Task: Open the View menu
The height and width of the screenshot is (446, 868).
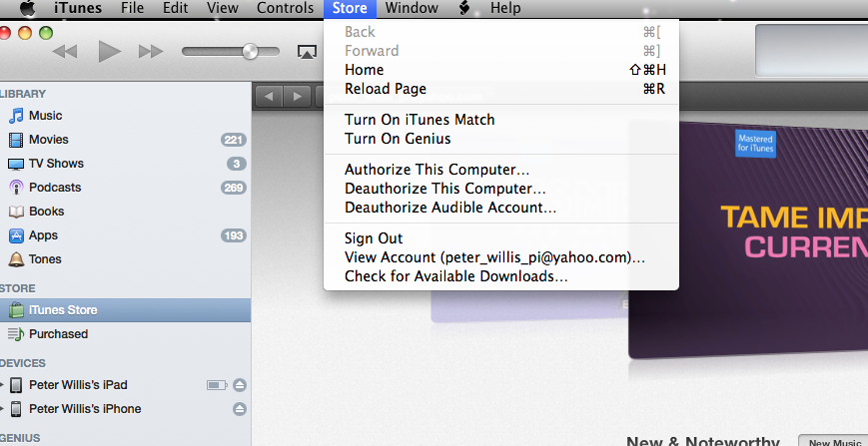Action: [223, 8]
